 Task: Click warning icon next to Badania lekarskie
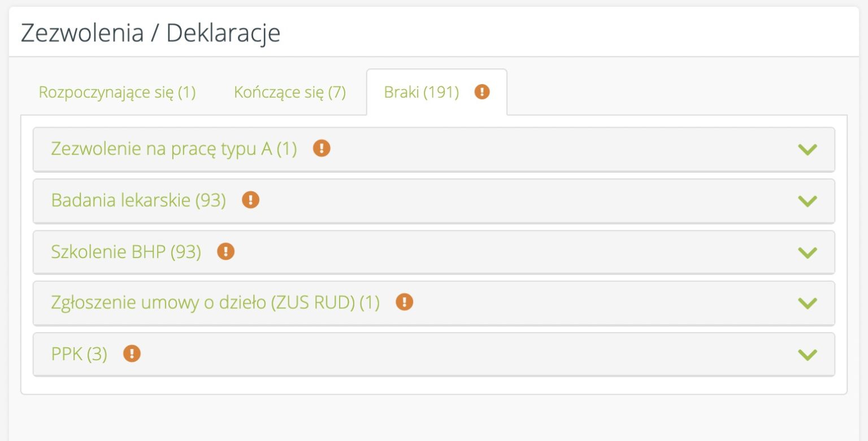250,200
